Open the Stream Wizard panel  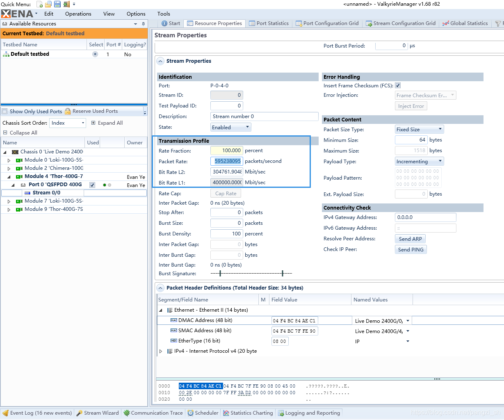pyautogui.click(x=98, y=413)
